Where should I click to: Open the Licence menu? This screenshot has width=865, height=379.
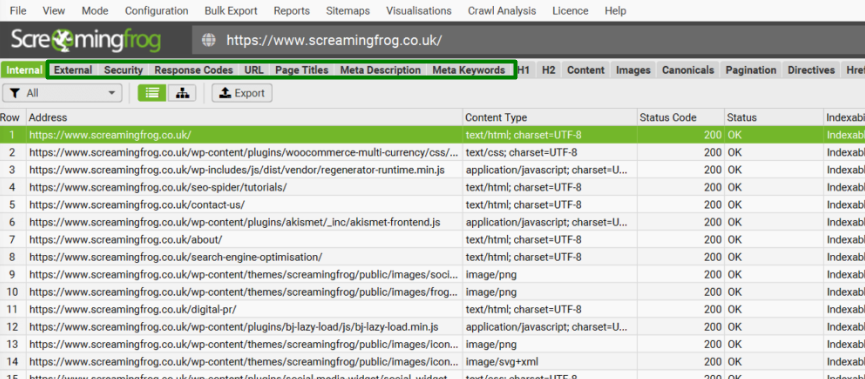[570, 10]
